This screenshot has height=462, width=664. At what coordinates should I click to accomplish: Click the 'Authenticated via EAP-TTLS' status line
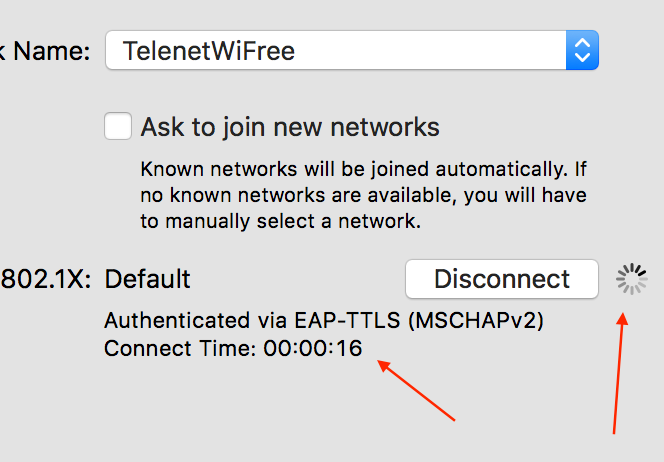[324, 321]
